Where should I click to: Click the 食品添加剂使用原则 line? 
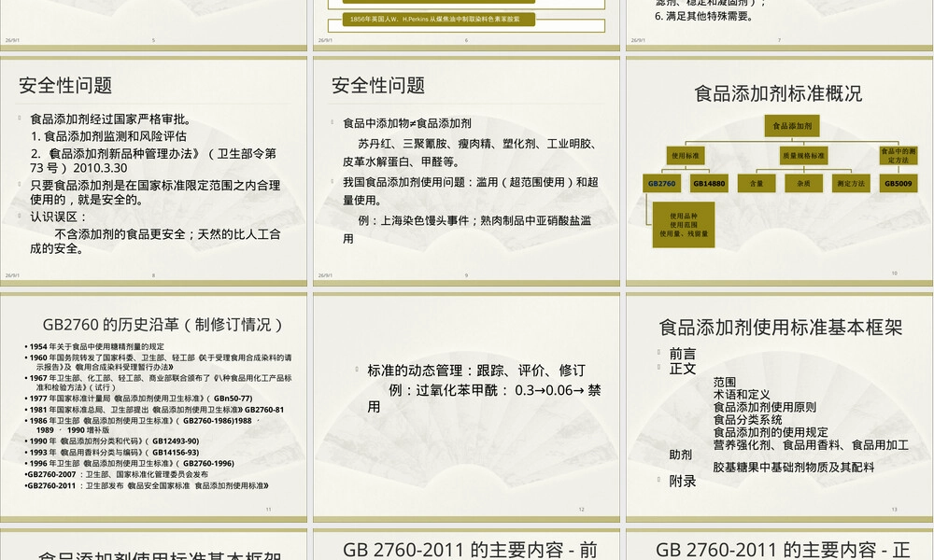pyautogui.click(x=765, y=407)
